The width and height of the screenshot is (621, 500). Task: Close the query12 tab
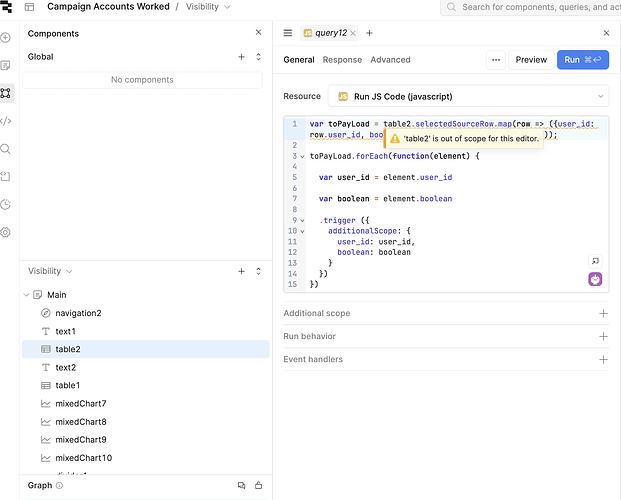[x=353, y=33]
